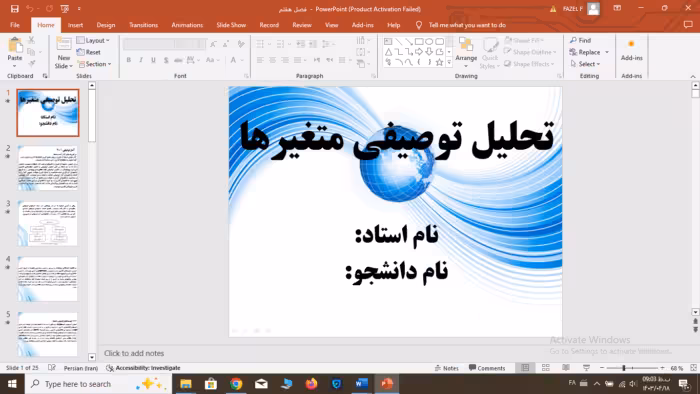Click Increase Font Size icon
Image resolution: width=700 pixels, height=394 pixels.
click(x=213, y=44)
